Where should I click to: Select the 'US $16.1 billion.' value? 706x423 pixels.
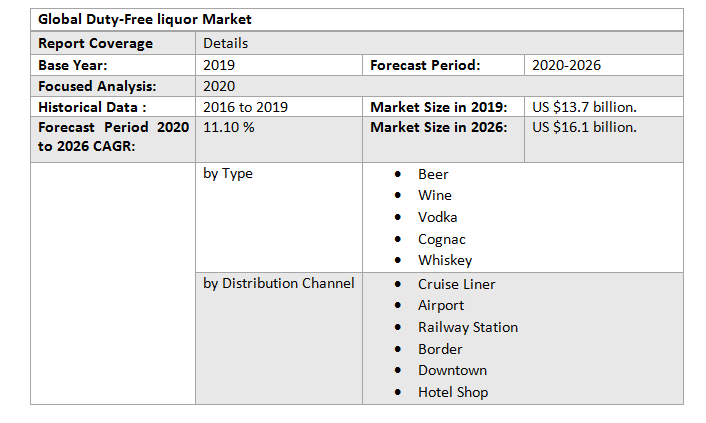tap(585, 127)
